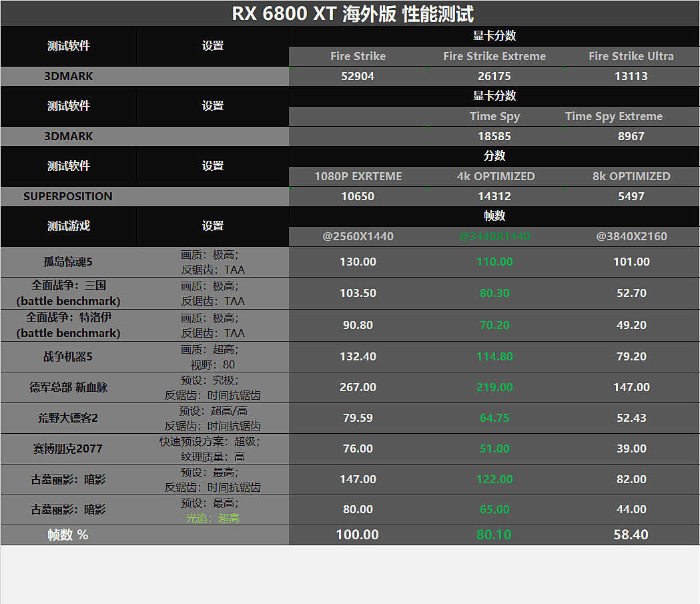Screen dimensions: 700x604
Task: Click the 荒野大镖客2 game name
Action: (68, 418)
